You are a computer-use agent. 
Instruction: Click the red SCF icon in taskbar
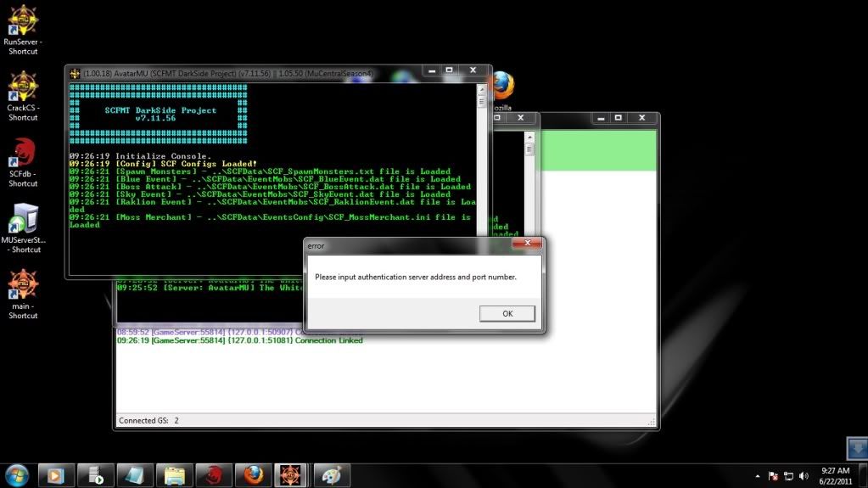pos(214,475)
